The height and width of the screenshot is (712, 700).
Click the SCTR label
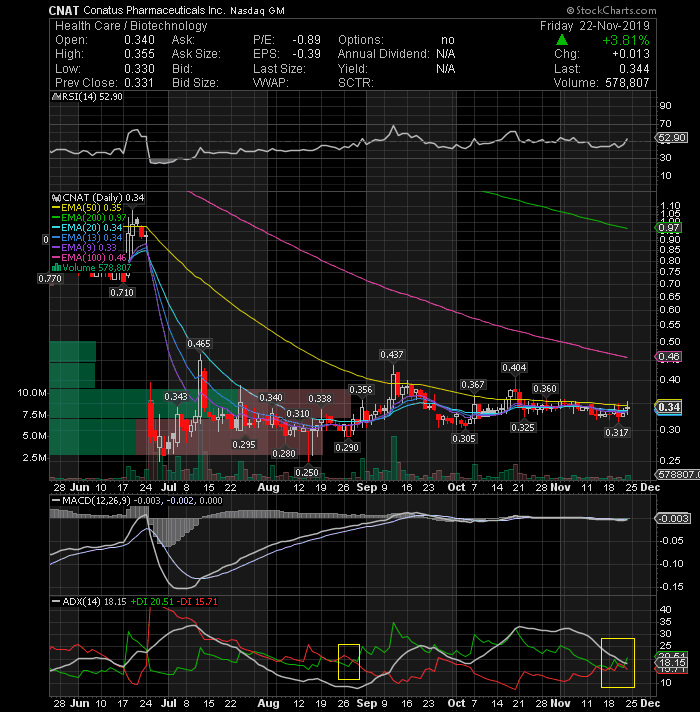(356, 83)
